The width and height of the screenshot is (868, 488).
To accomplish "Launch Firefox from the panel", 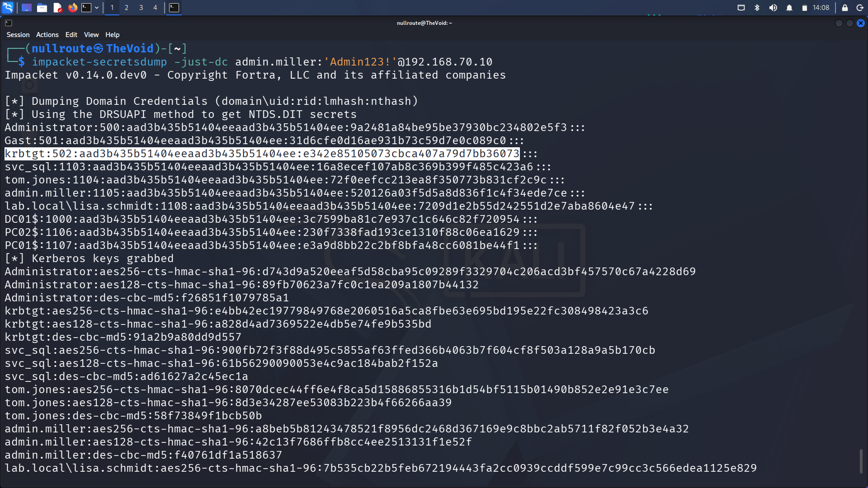I will (73, 7).
